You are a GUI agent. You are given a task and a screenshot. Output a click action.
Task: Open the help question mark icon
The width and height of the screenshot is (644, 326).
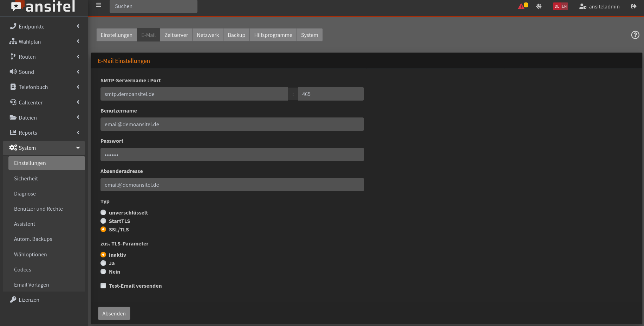tap(635, 35)
